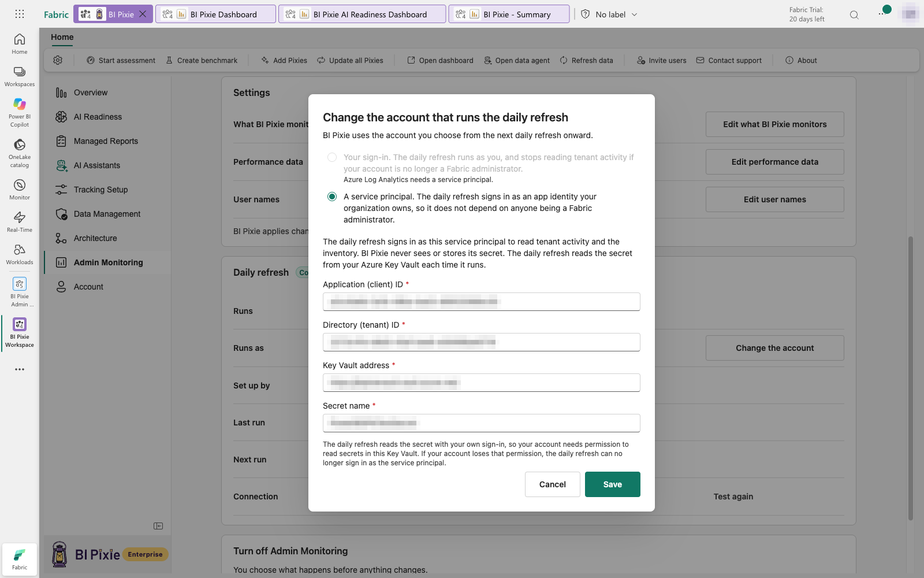Open Fabric experience switcher at bottom
Screen dimensions: 924x578
tap(20, 560)
